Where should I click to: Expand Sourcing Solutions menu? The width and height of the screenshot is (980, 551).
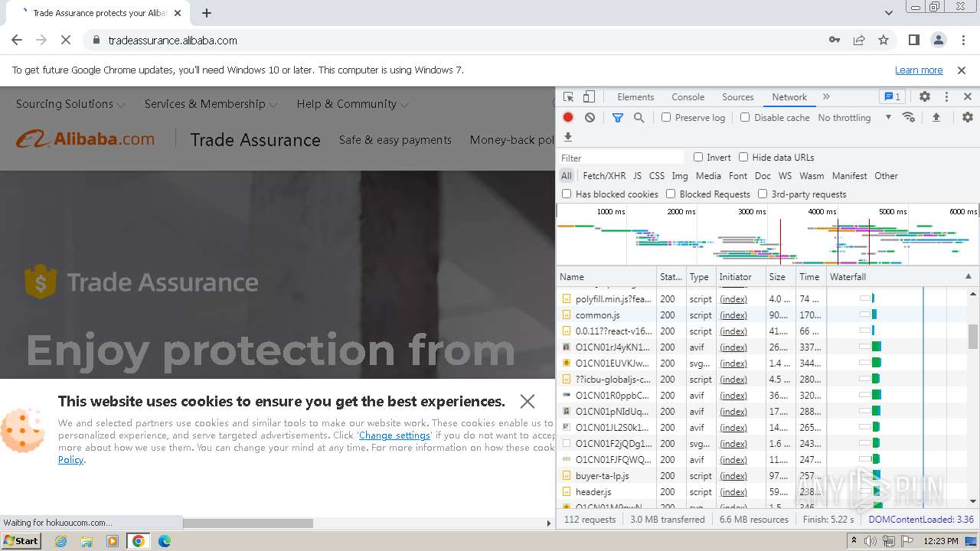tap(70, 104)
